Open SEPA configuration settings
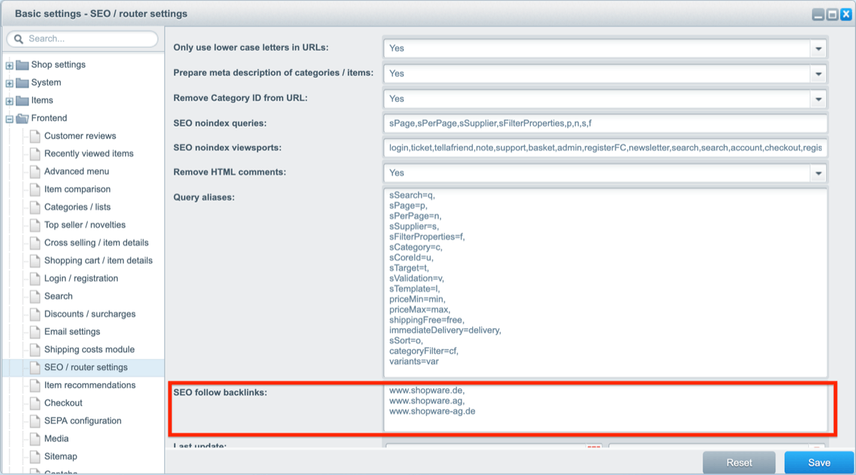The image size is (856, 475). tap(83, 421)
